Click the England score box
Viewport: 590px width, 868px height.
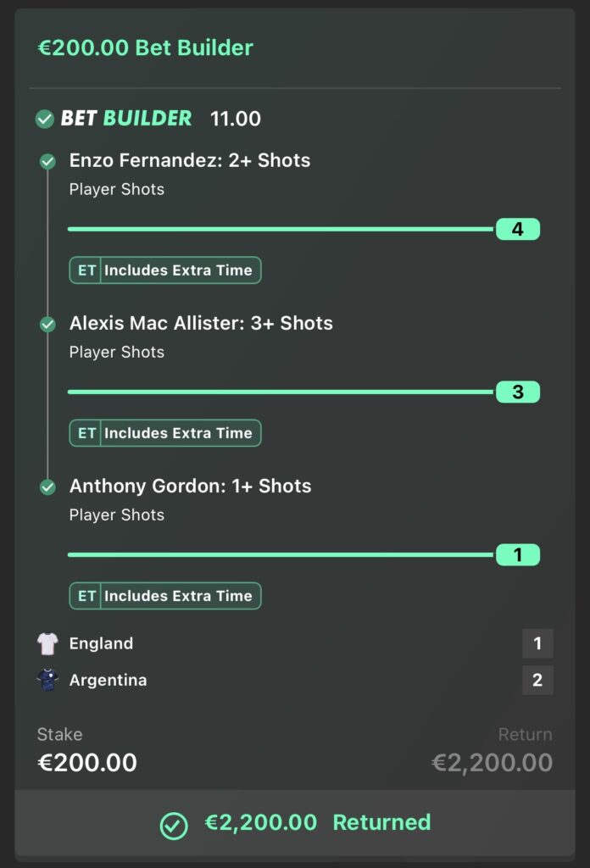[x=537, y=643]
